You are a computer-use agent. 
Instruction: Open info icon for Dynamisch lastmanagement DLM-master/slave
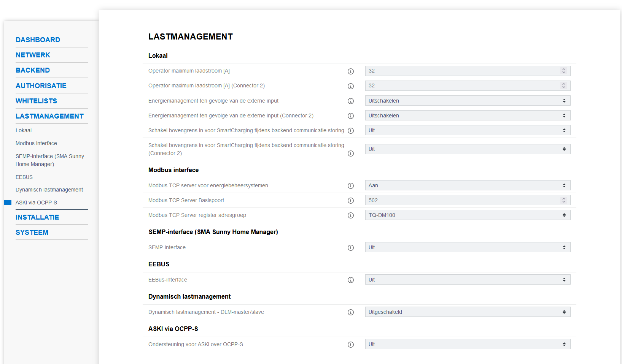(x=351, y=312)
